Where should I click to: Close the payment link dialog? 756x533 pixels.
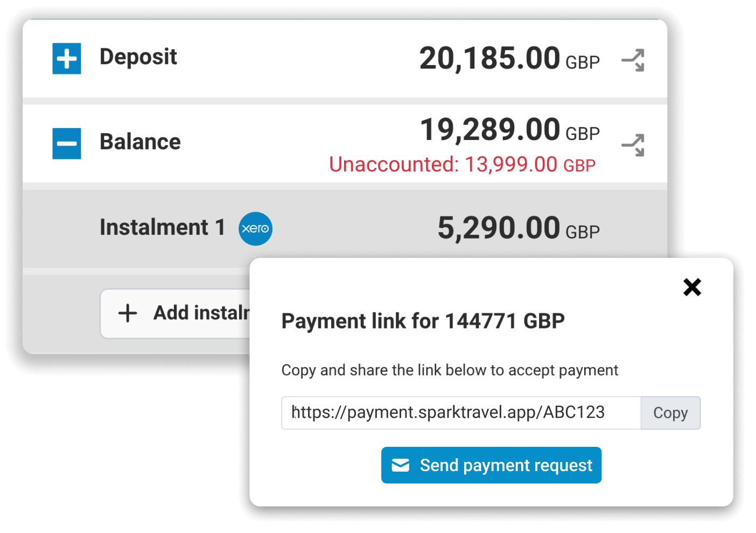pos(692,287)
